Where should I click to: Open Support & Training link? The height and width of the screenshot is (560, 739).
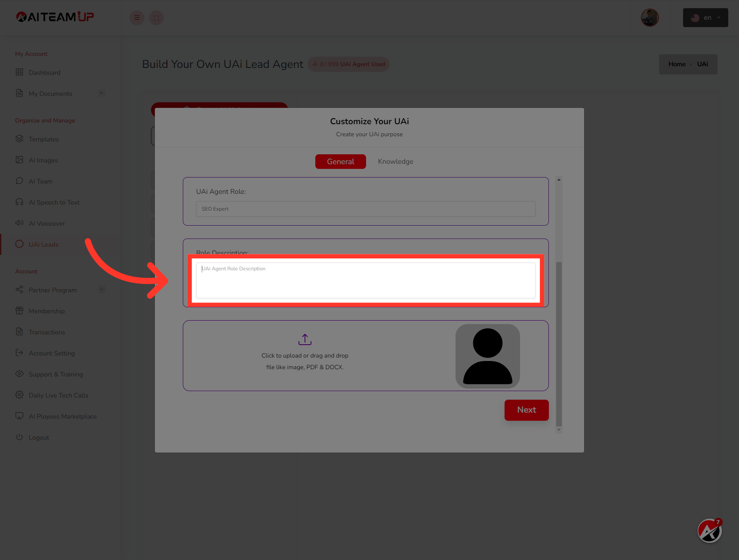coord(56,374)
